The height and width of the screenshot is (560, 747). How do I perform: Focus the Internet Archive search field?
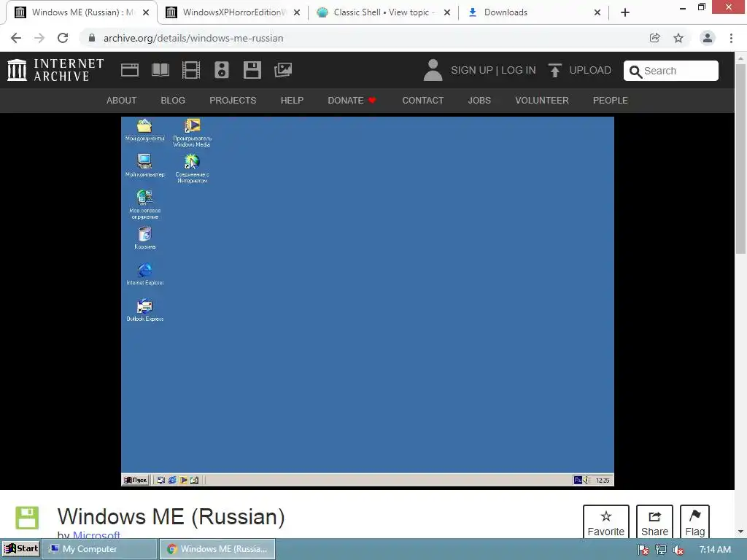tap(671, 71)
